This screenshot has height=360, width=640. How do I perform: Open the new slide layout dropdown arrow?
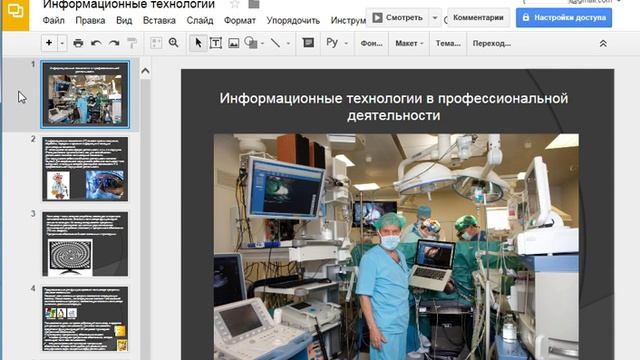(x=62, y=43)
